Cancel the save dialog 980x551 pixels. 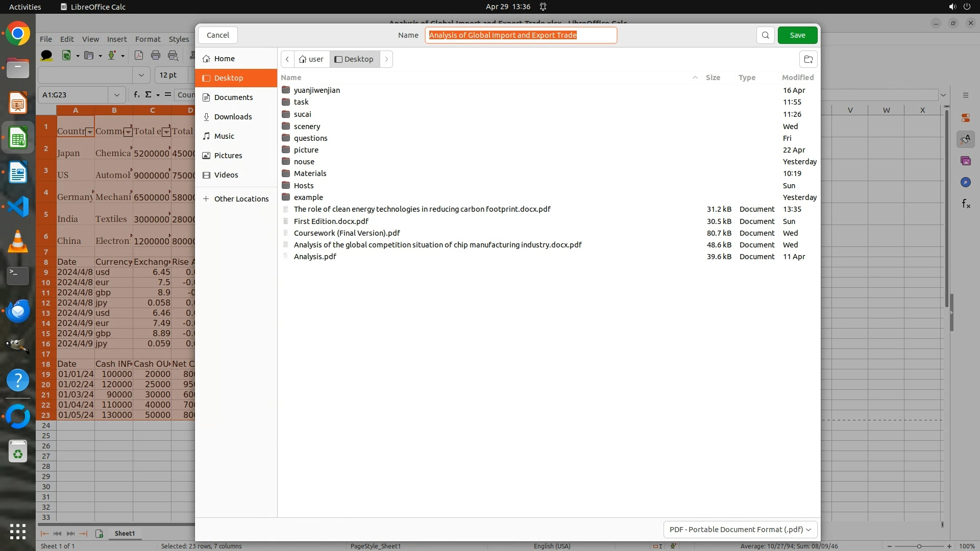coord(218,35)
